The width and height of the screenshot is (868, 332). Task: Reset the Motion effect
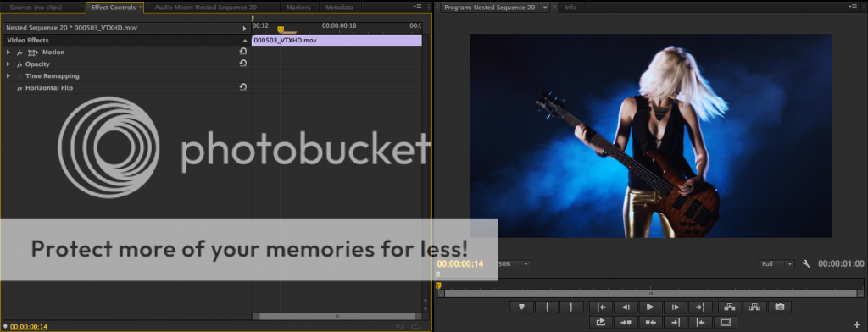click(243, 52)
